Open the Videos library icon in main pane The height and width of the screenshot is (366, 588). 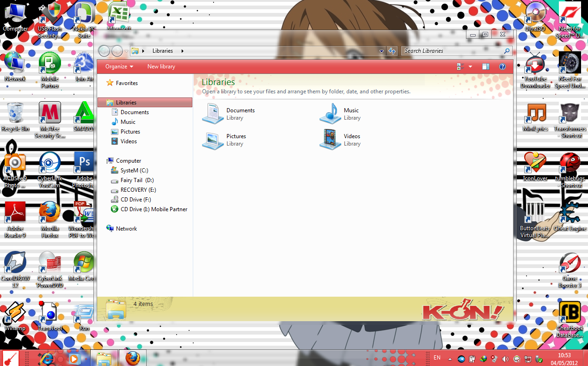330,140
